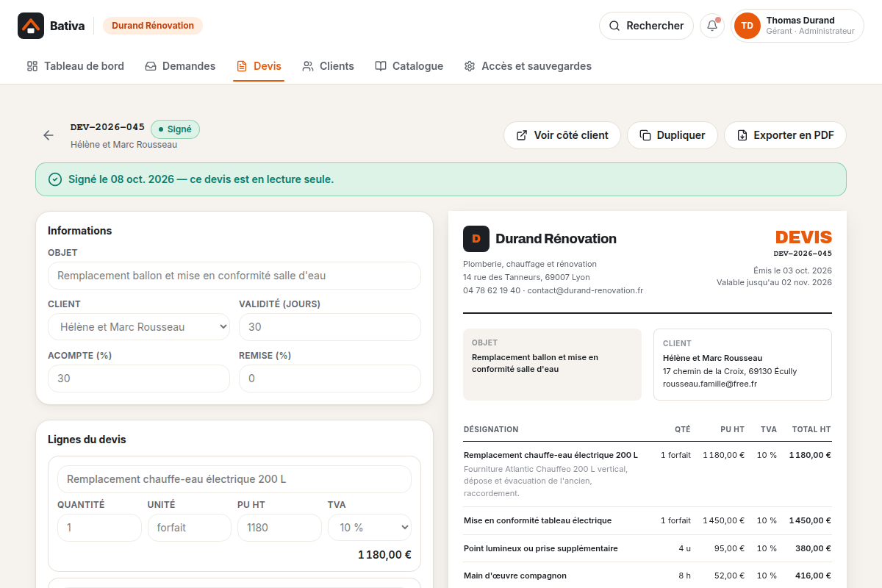This screenshot has width=882, height=588.
Task: Click the green check icon in the signed banner
Action: click(55, 179)
